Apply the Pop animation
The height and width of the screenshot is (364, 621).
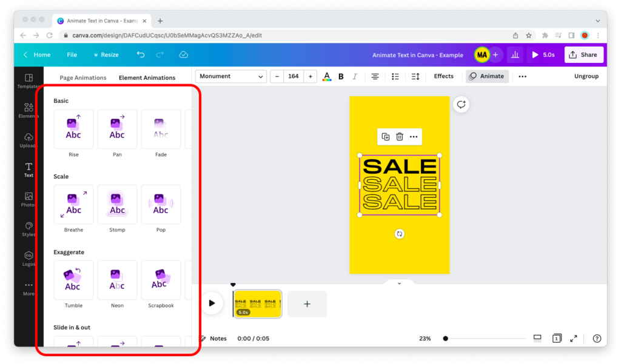[161, 205]
